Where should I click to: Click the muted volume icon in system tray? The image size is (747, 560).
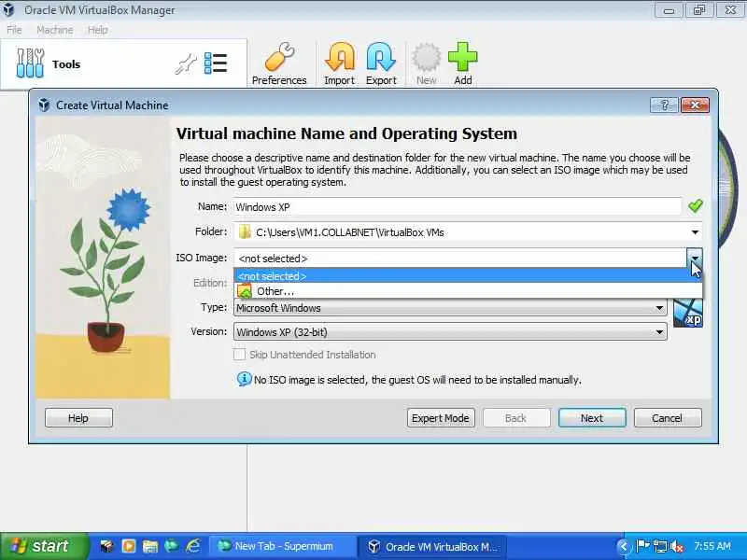tap(677, 546)
